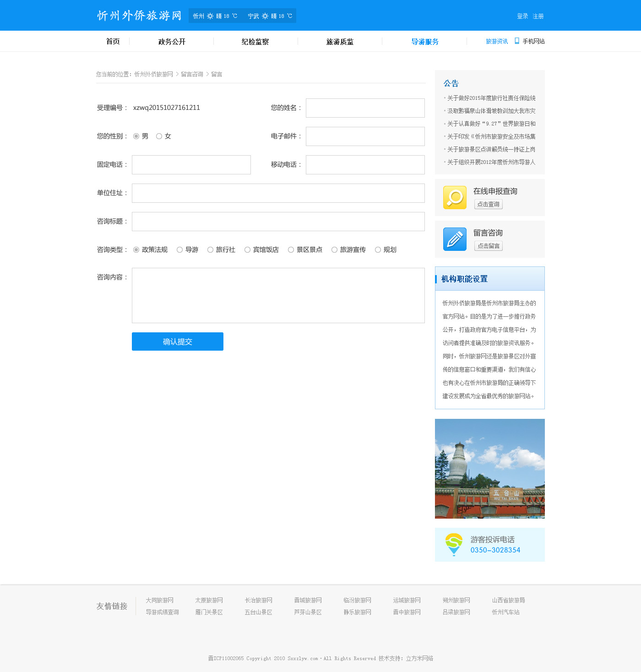Open the 政务公开 navigation menu

click(172, 42)
